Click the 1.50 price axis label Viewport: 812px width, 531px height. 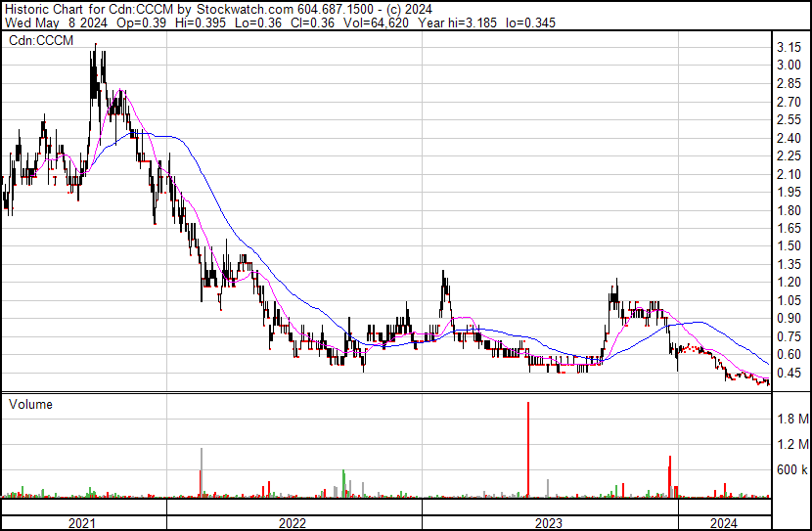tap(789, 245)
